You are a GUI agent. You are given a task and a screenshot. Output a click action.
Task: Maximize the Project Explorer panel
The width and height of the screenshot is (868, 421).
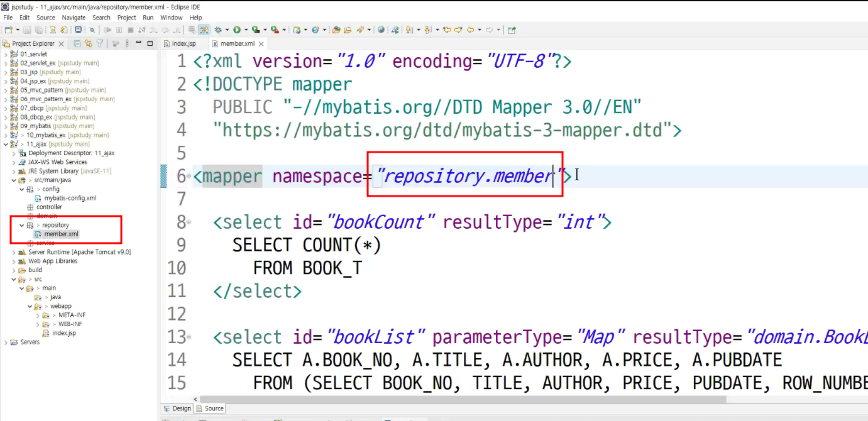tap(150, 43)
